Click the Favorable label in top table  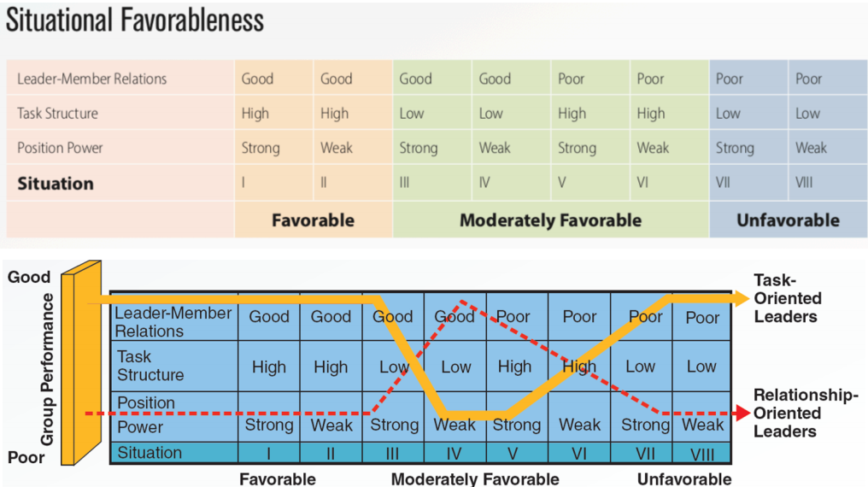[313, 220]
